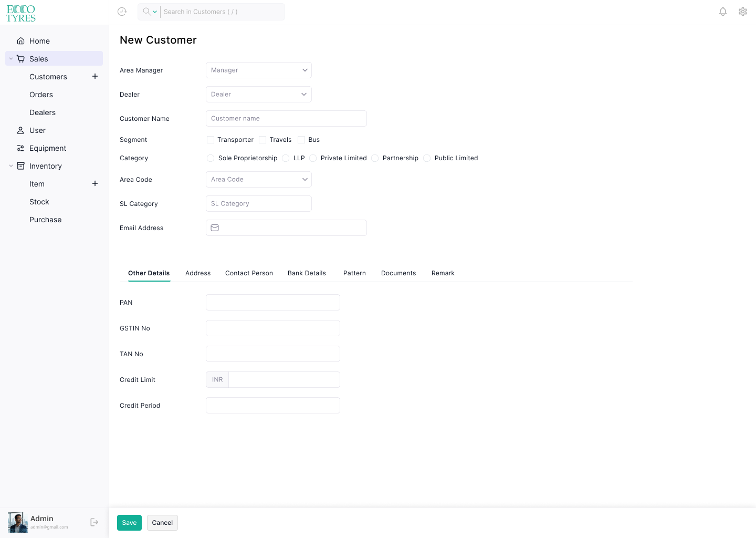Switch to the Bank Details tab

307,273
